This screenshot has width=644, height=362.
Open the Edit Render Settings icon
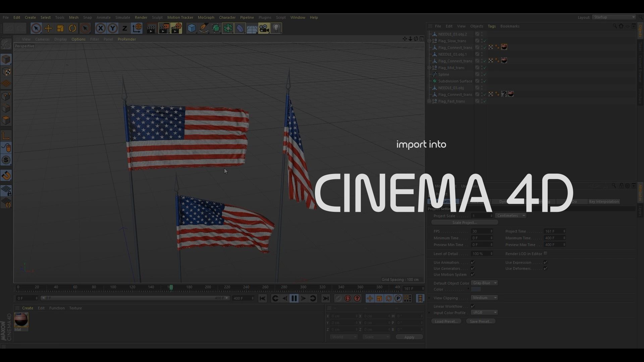click(176, 28)
